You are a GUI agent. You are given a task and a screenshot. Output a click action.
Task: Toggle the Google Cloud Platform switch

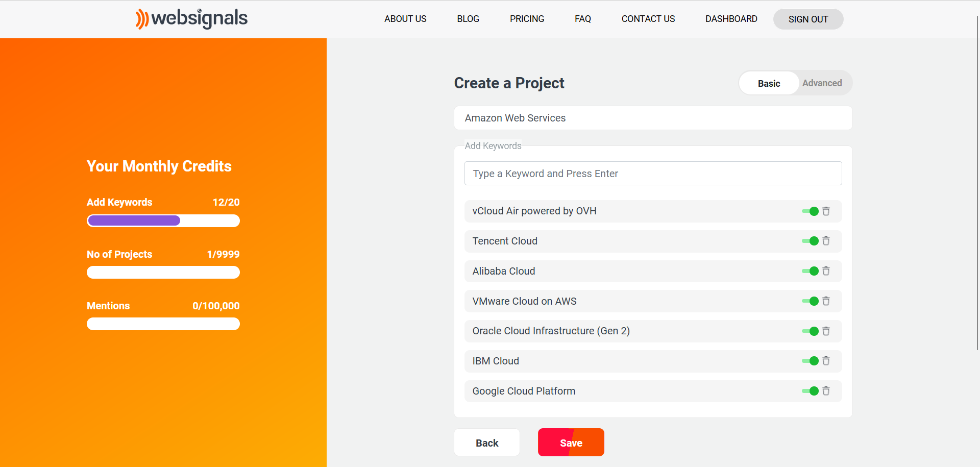point(810,391)
